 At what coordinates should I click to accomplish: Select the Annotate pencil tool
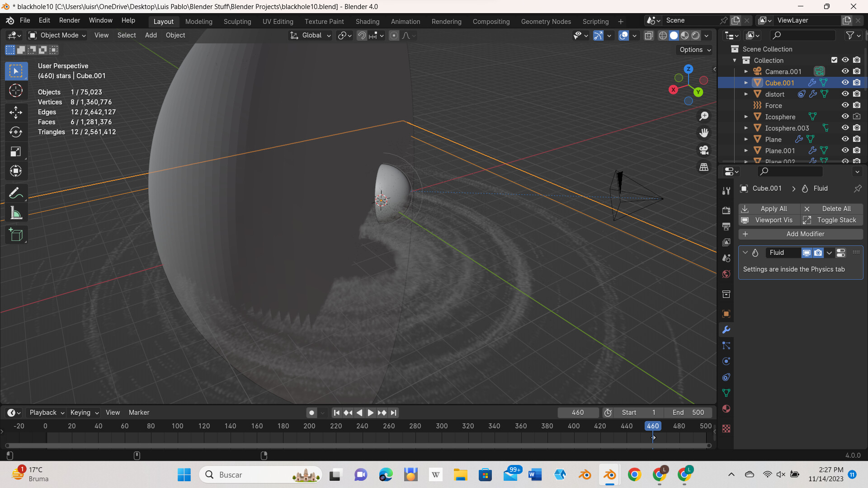pos(16,193)
